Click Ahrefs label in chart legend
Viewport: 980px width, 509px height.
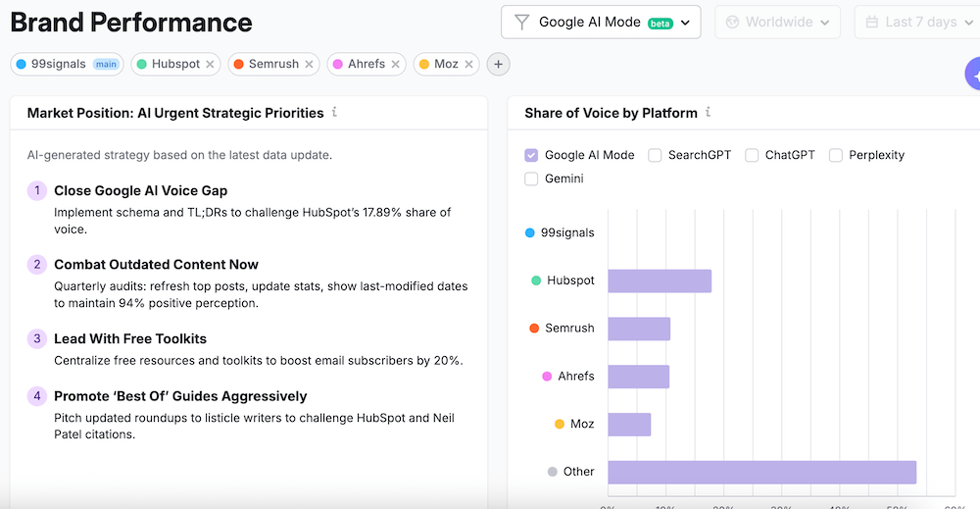[576, 376]
